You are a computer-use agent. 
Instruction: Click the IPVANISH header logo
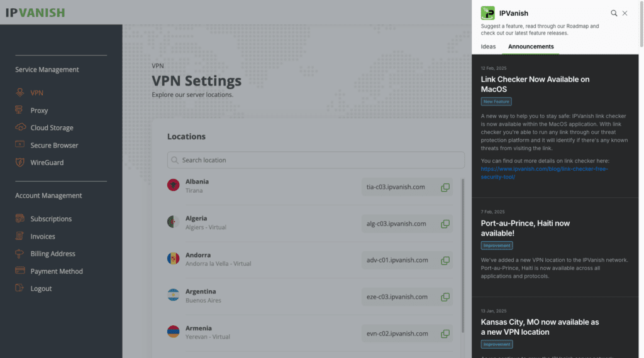pos(35,13)
